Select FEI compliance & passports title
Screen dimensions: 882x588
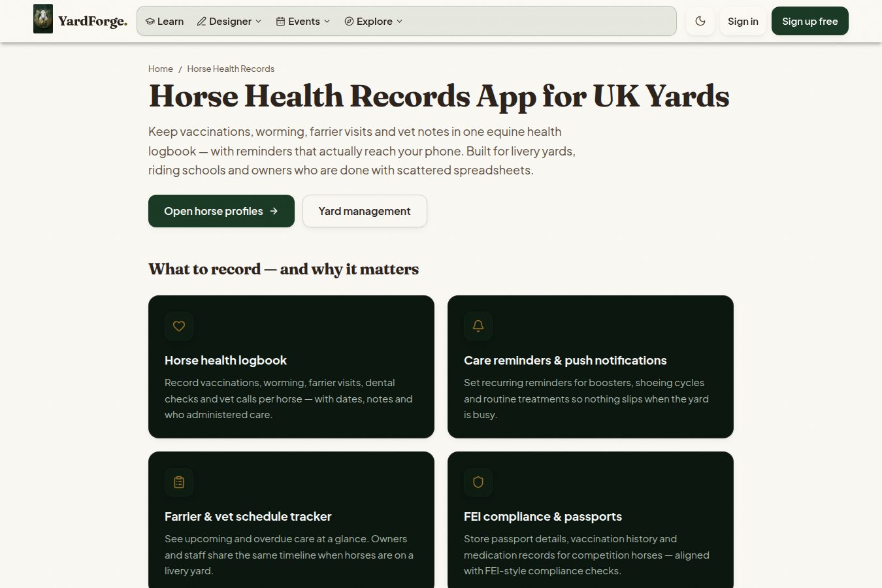coord(543,516)
